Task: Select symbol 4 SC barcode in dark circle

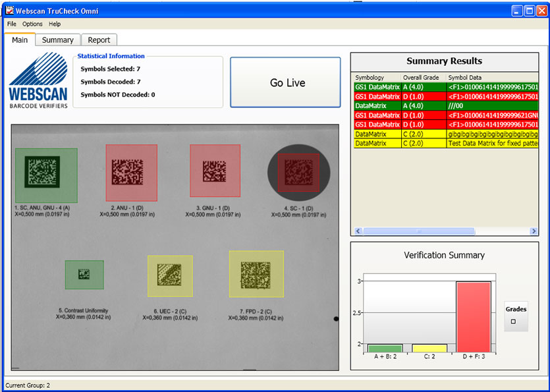Action: pos(298,173)
